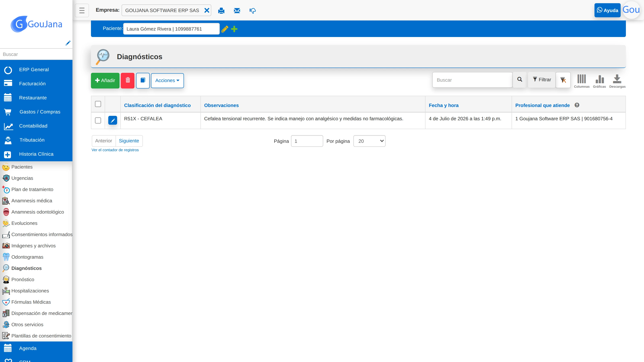Image resolution: width=644 pixels, height=362 pixels.
Task: Add a new diagnosis with Añadir
Action: pyautogui.click(x=105, y=80)
